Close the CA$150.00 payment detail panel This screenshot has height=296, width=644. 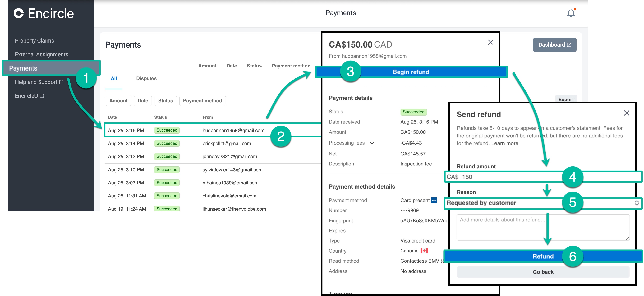click(x=490, y=43)
